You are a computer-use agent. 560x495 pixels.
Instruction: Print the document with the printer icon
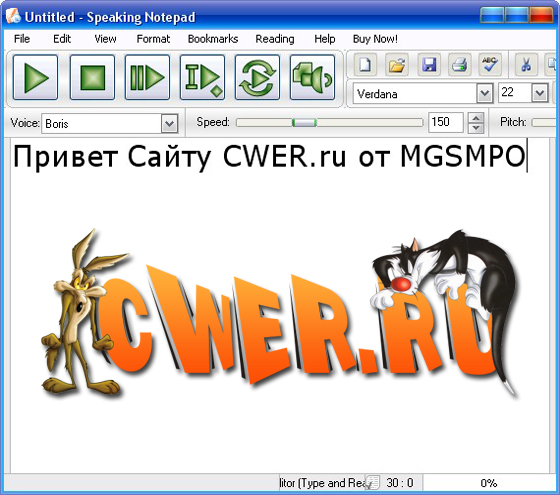pos(459,65)
